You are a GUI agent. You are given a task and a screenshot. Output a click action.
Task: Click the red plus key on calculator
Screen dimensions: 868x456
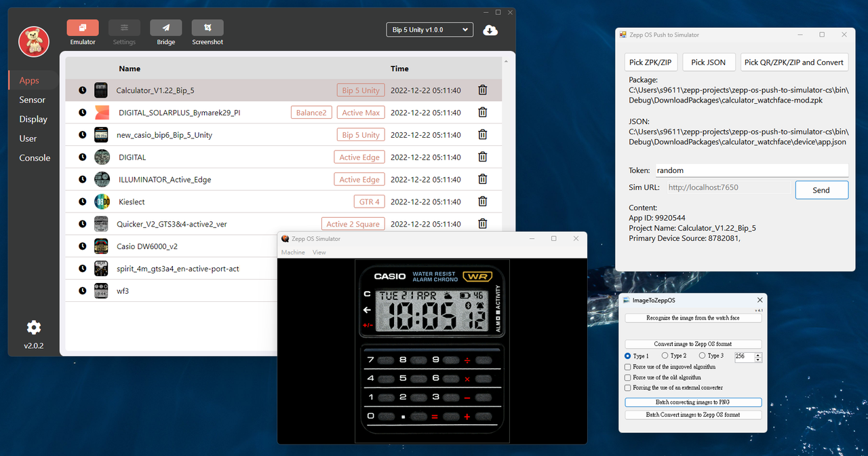pyautogui.click(x=467, y=416)
